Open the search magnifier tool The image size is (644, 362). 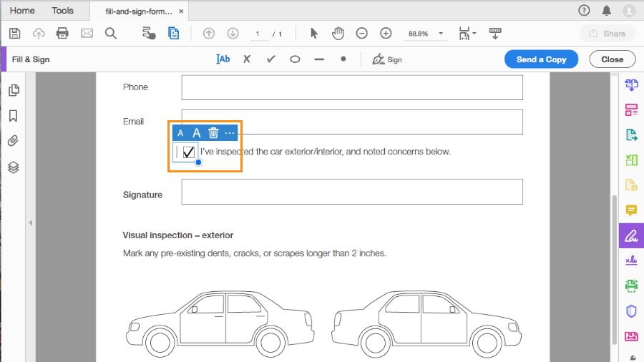111,34
